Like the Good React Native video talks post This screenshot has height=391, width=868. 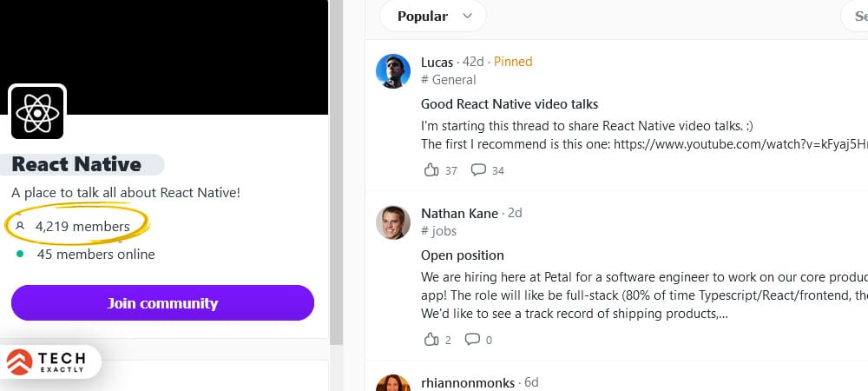click(431, 170)
